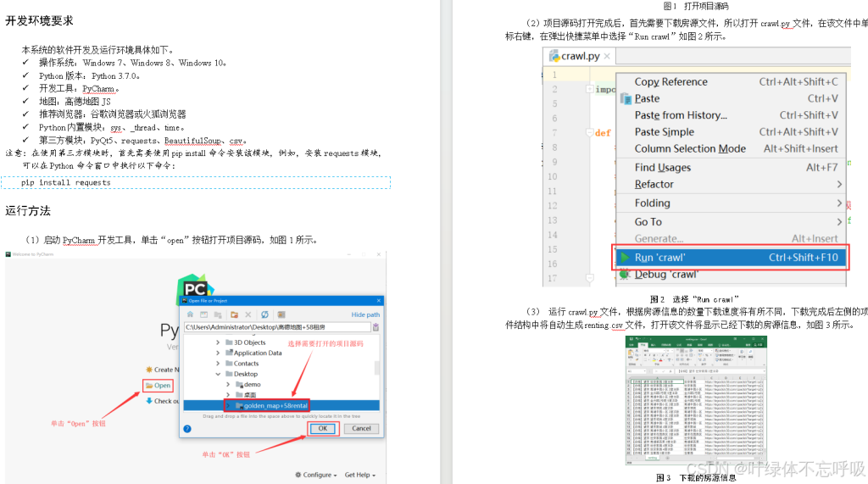Screen dimensions: 868x484
Task: Switch to the crawl.py tab
Action: tap(580, 56)
